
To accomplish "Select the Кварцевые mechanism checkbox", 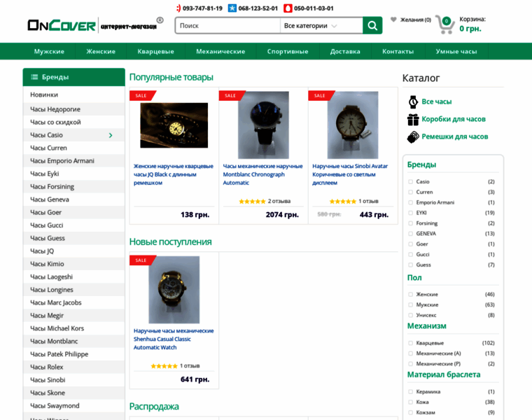I will [x=410, y=343].
